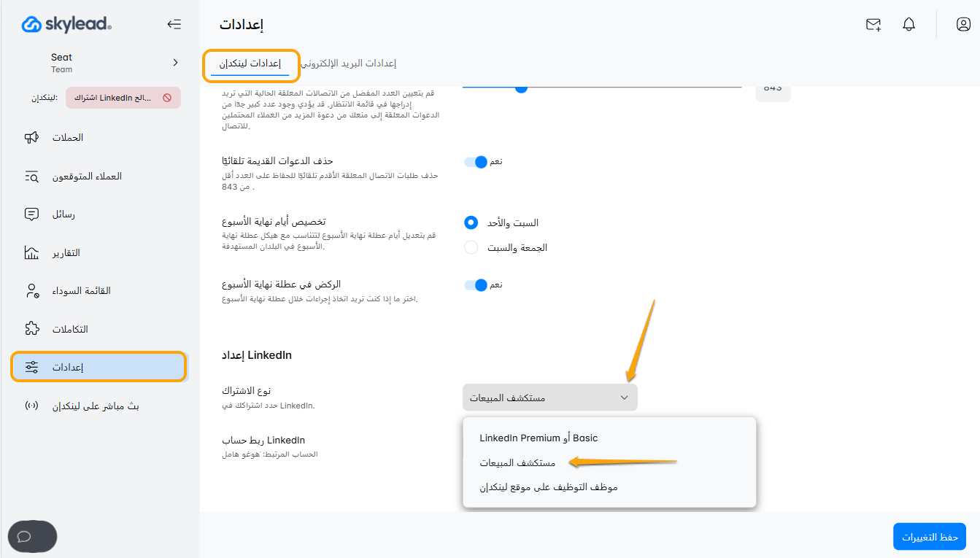Open the notifications bell
Image resolution: width=980 pixels, height=558 pixels.
point(908,25)
